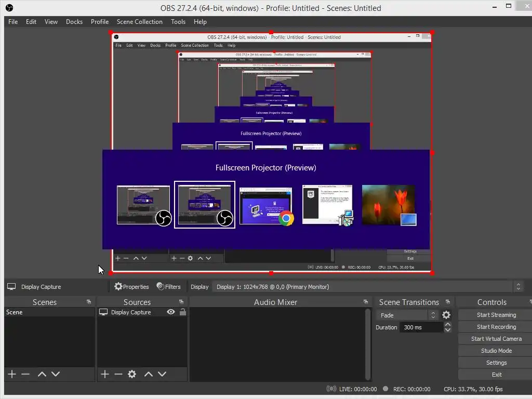Screen dimensions: 532x399
Task: Click the recording status dot icon
Action: point(385,389)
